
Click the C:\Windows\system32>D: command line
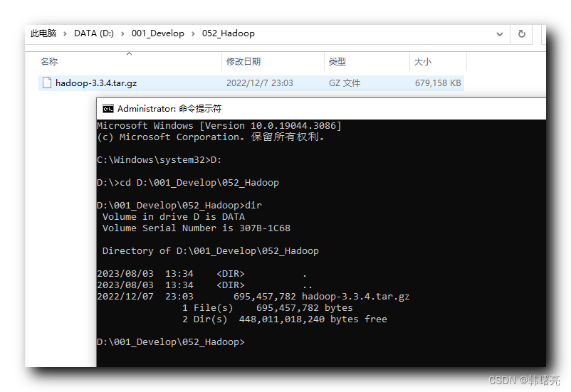pyautogui.click(x=159, y=160)
